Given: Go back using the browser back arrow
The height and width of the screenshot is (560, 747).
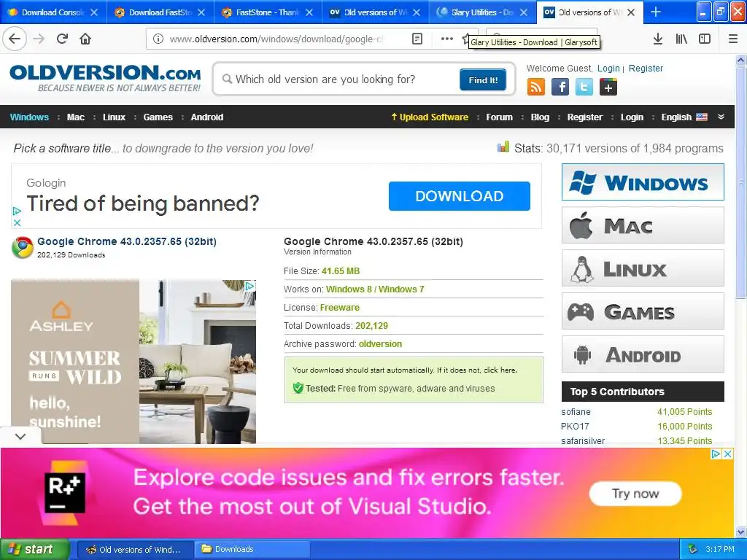Looking at the screenshot, I should coord(15,39).
